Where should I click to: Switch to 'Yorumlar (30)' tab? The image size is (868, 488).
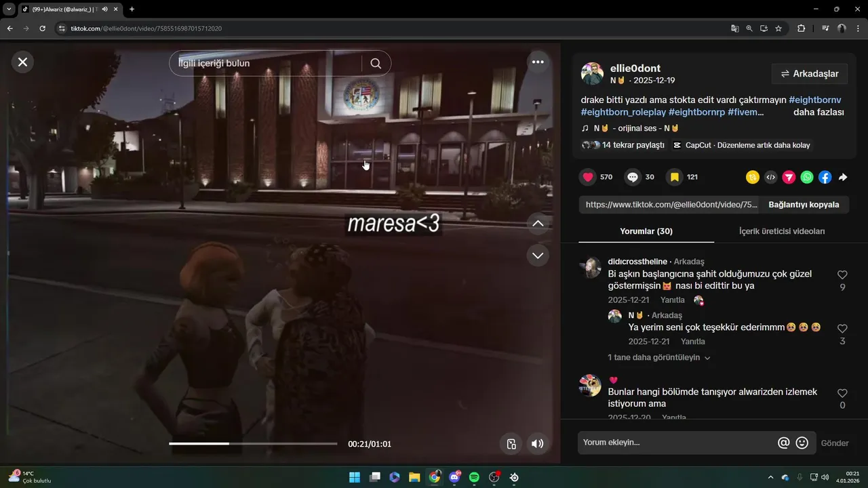coord(646,231)
